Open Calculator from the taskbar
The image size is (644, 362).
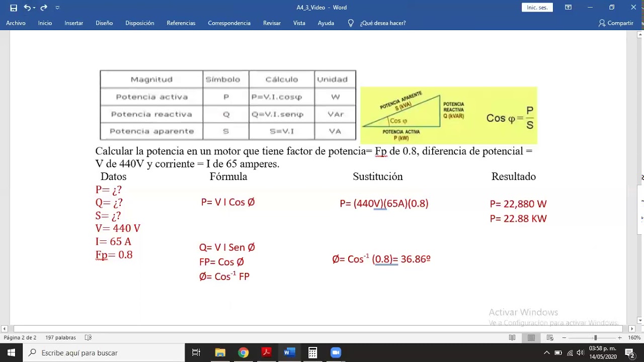tap(312, 353)
